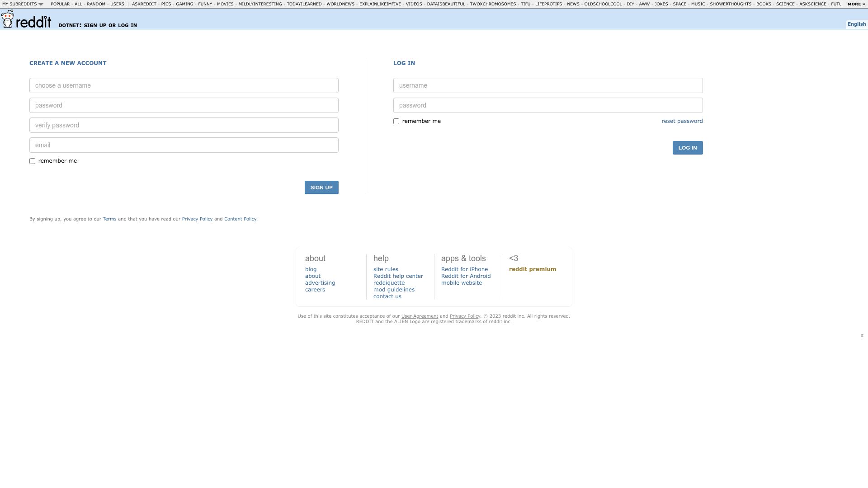Go to the AskReddit subreddit link
This screenshot has width=868, height=488.
(x=144, y=4)
